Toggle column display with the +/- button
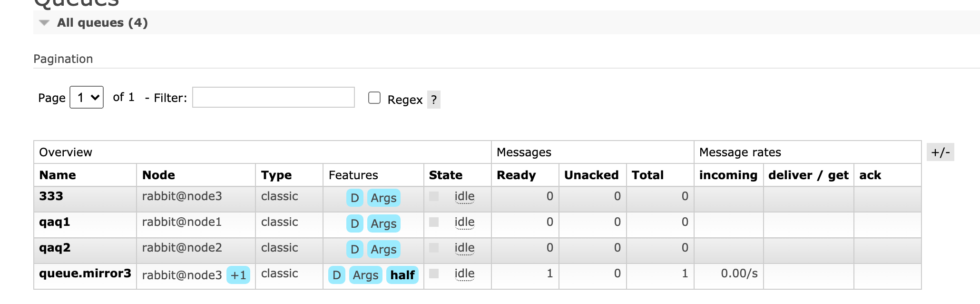The width and height of the screenshot is (980, 304). click(940, 152)
